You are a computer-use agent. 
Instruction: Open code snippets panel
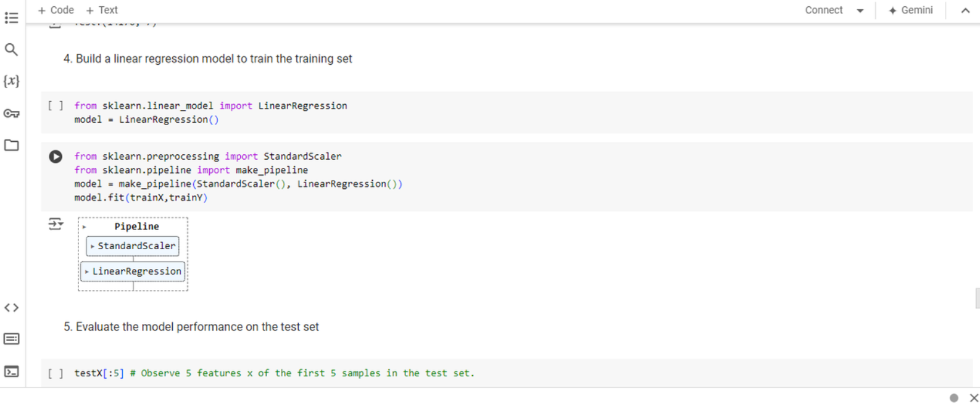11,307
